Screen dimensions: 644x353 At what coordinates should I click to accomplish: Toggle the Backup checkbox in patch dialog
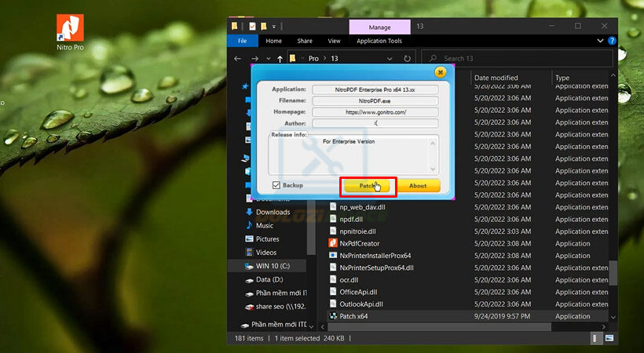tap(276, 185)
